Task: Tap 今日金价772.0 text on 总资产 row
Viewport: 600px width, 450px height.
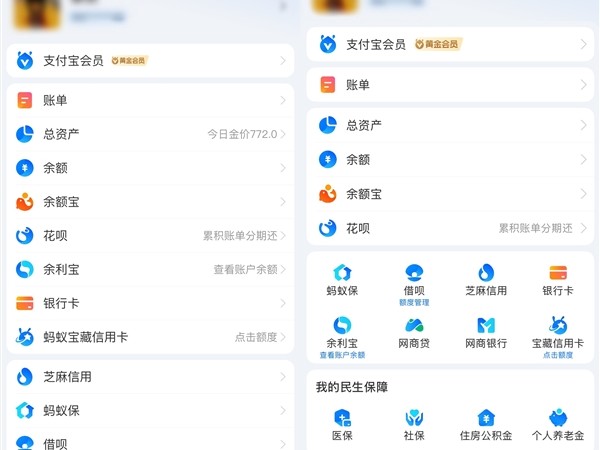Action: 242,134
